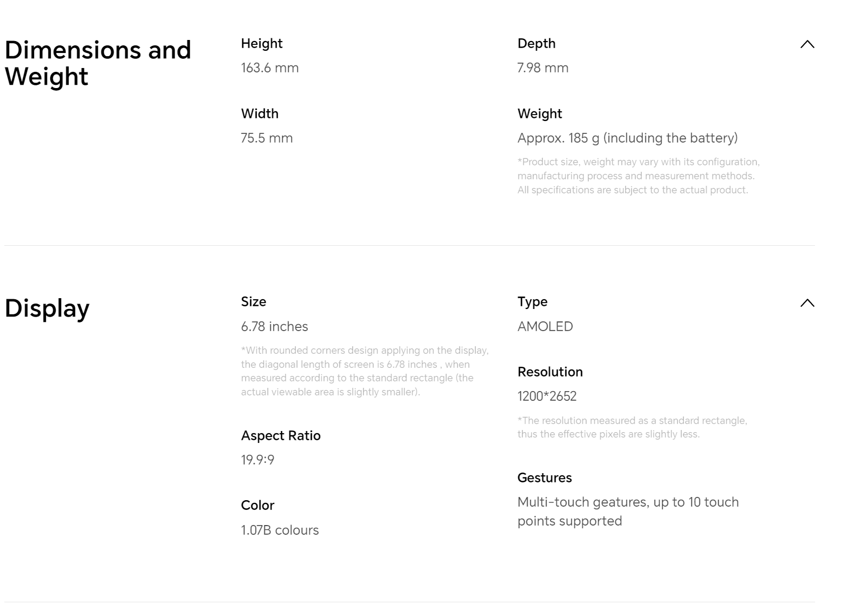Click the Resolution spec label

(x=550, y=372)
